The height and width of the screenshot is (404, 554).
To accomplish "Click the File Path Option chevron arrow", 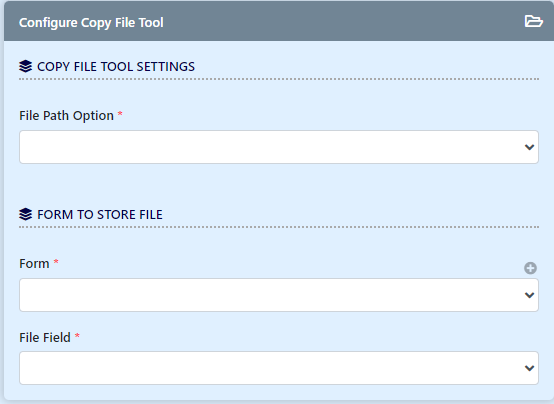I will (x=529, y=147).
